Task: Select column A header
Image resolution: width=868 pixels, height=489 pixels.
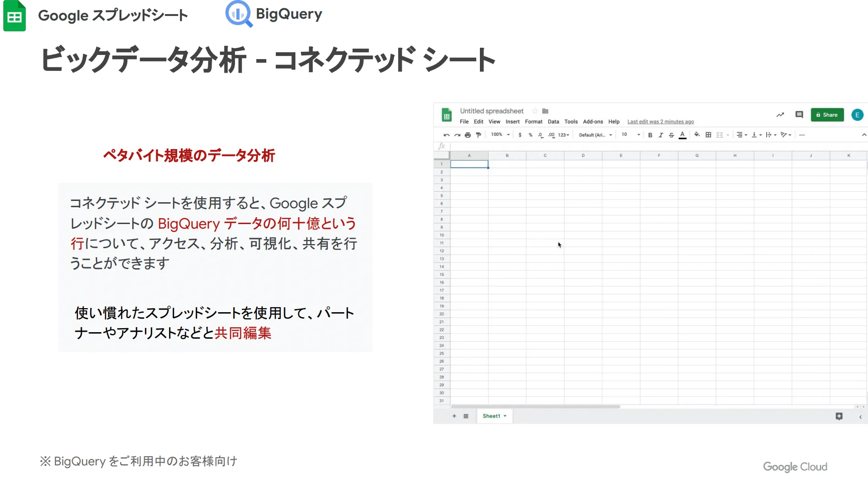Action: [469, 155]
